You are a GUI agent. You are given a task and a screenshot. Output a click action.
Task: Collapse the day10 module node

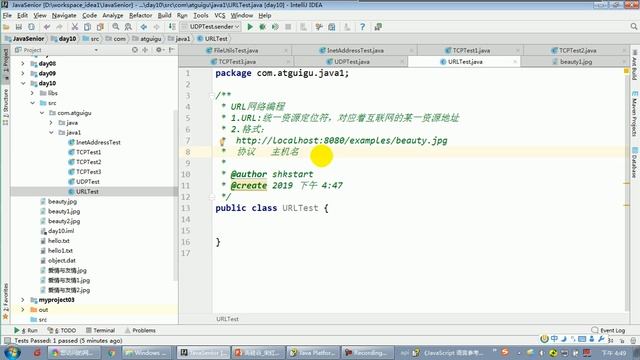[x=23, y=83]
